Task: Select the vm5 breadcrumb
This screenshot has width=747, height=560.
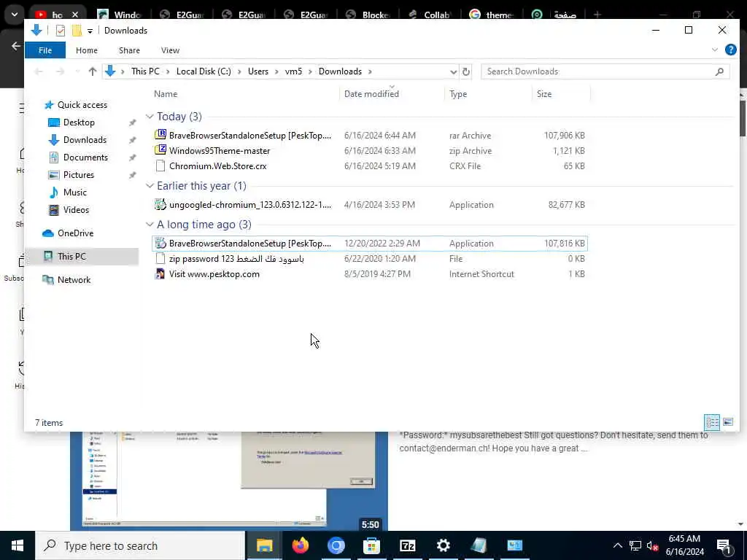Action: [293, 71]
